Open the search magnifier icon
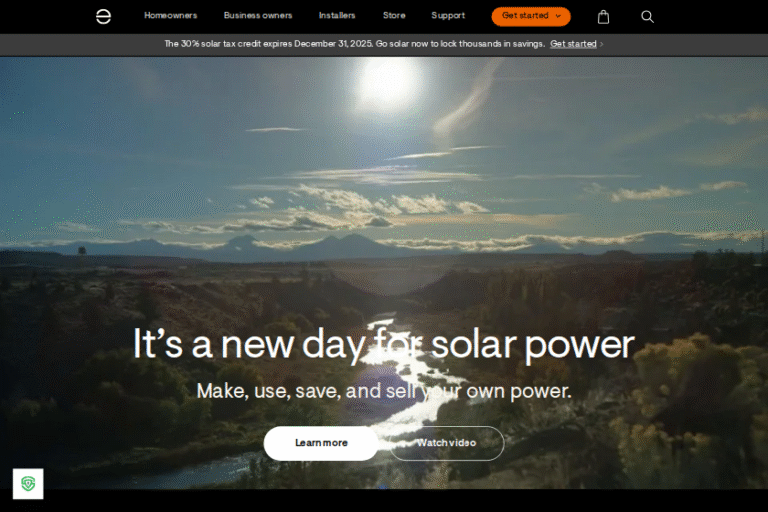The width and height of the screenshot is (768, 512). pos(647,17)
